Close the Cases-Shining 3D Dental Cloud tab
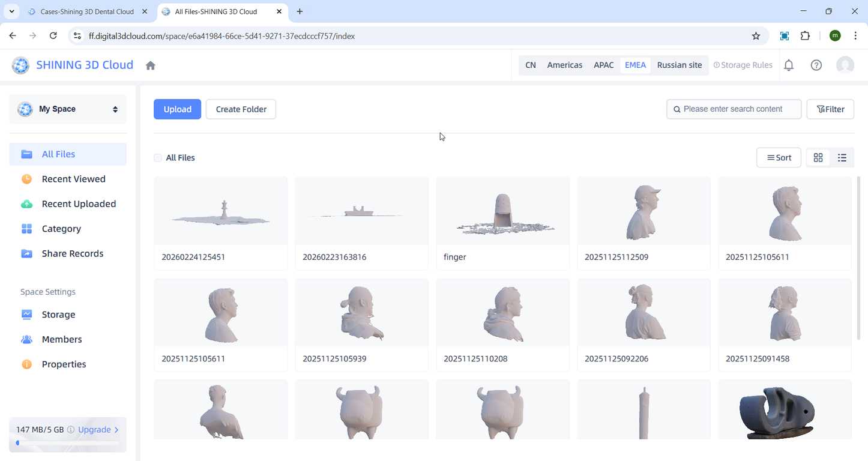Screen dimensions: 868x461 (x=145, y=11)
